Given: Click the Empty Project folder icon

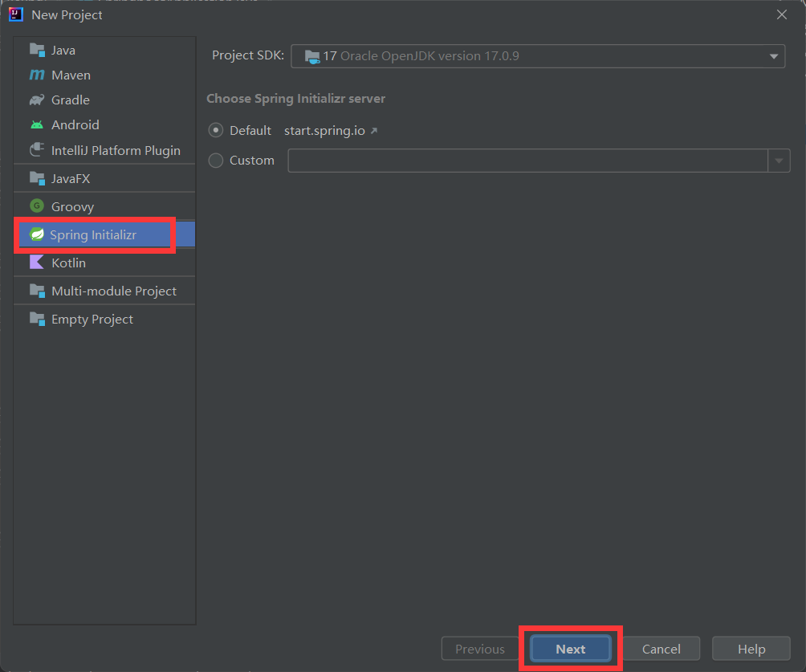Looking at the screenshot, I should [37, 319].
